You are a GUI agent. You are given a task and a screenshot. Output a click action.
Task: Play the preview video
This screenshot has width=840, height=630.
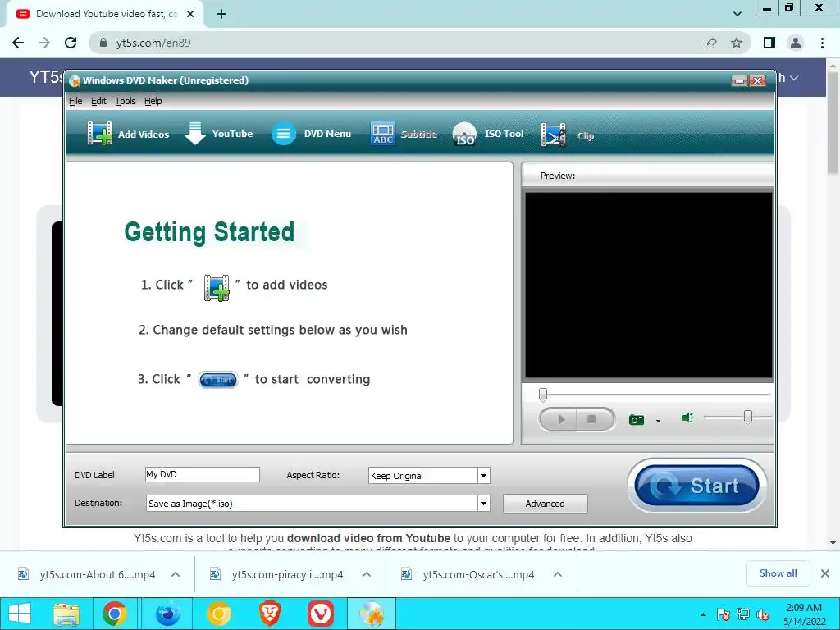pos(560,419)
